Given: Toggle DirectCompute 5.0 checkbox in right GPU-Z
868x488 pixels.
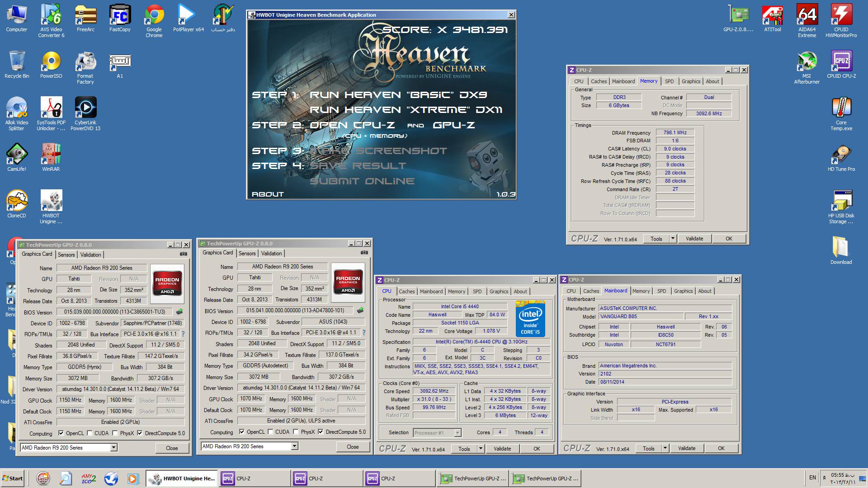Looking at the screenshot, I should tap(321, 432).
